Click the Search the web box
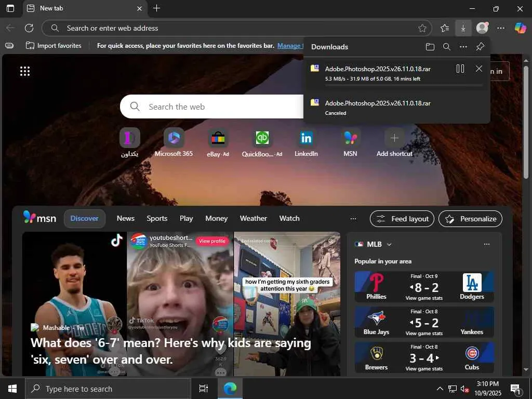The height and width of the screenshot is (399, 532). [x=212, y=107]
